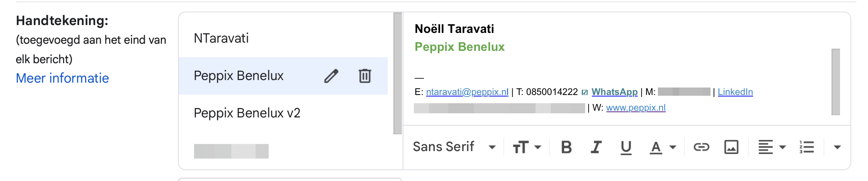Open the text size dropdown
Image resolution: width=868 pixels, height=181 pixels.
(x=527, y=147)
